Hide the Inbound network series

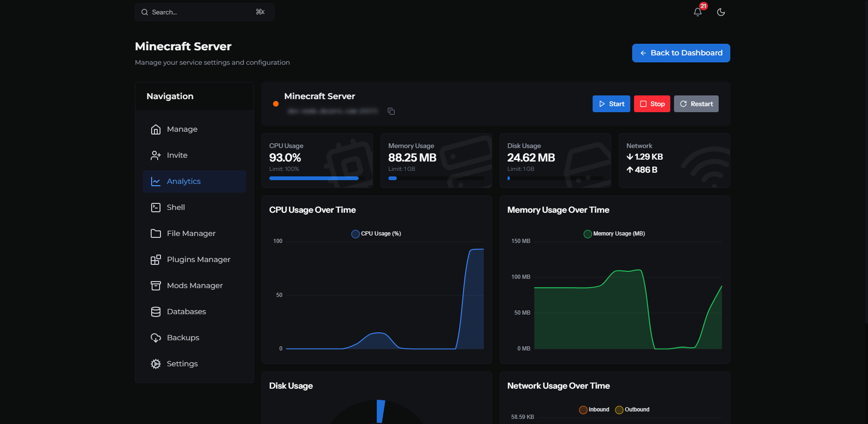594,410
